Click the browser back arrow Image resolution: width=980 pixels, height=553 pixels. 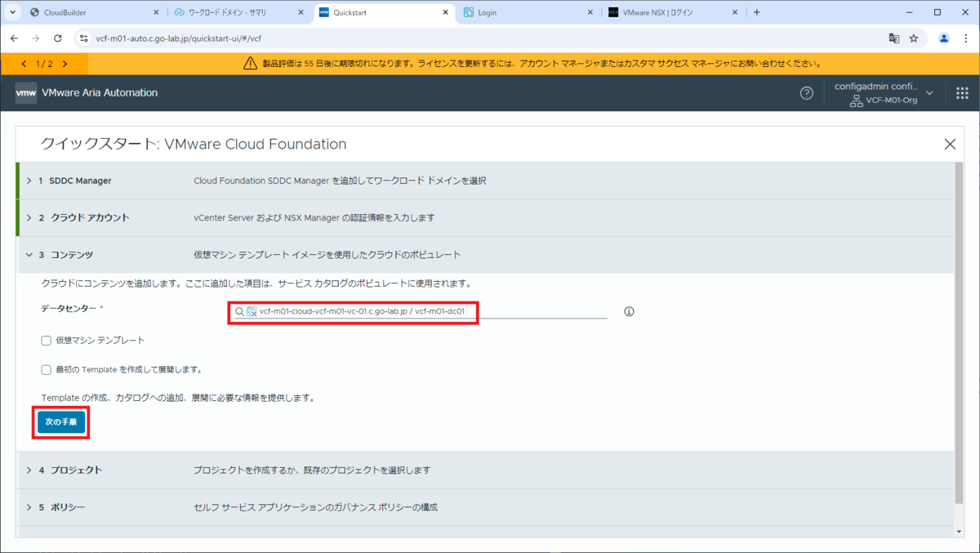[14, 38]
